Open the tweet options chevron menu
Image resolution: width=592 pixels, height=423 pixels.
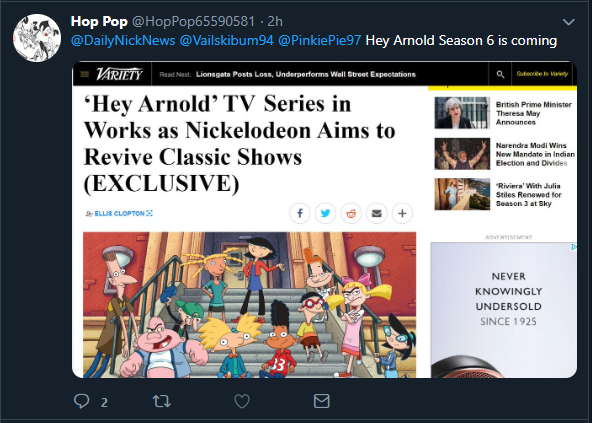click(x=569, y=22)
